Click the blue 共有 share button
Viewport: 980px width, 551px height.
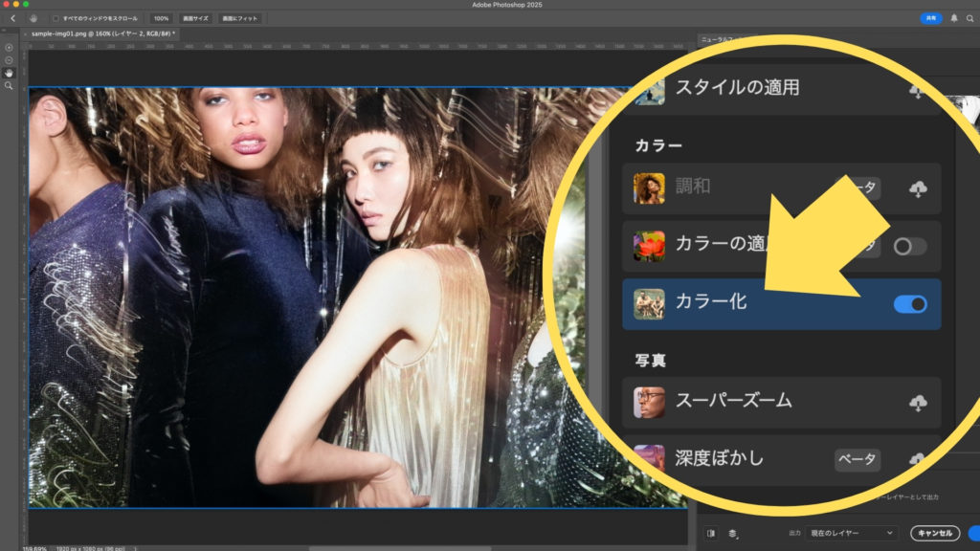point(930,18)
